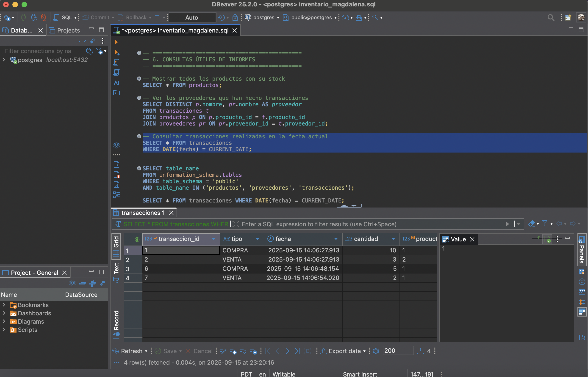This screenshot has height=377, width=588.
Task: Open the explain execution plan icon
Action: (116, 72)
